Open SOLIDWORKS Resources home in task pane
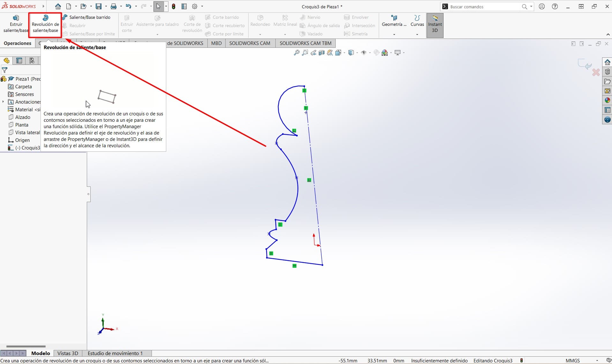Screen dimensions: 612x364 (607, 62)
